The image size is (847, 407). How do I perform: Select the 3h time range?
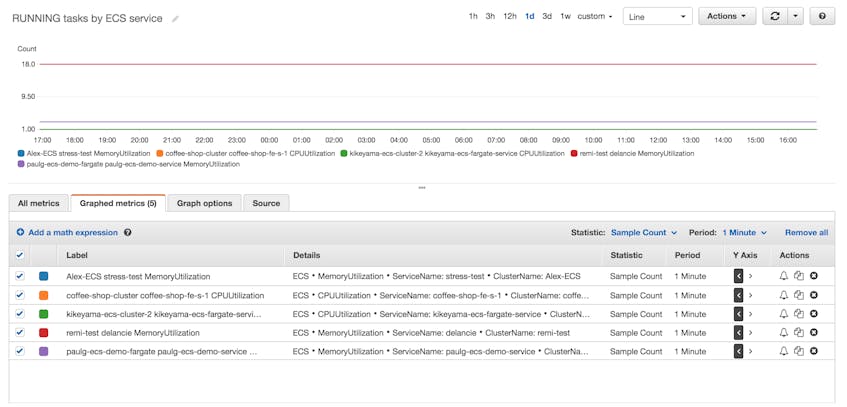click(490, 16)
